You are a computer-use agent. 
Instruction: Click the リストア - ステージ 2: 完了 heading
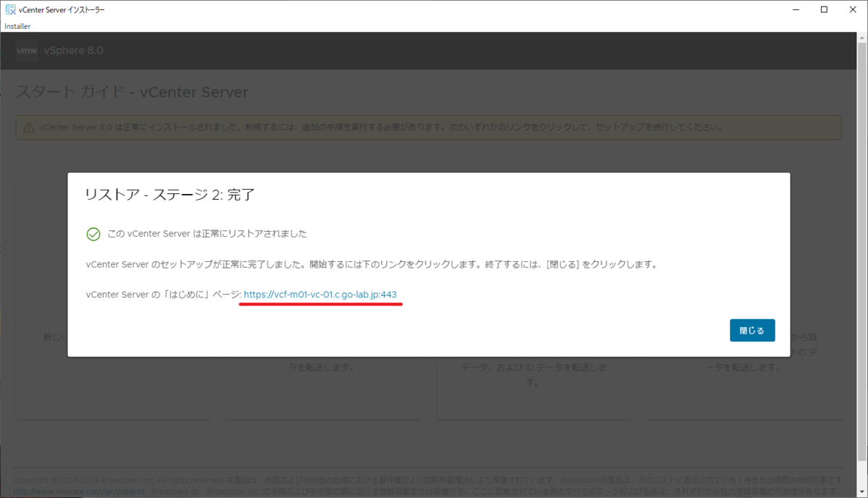[169, 195]
